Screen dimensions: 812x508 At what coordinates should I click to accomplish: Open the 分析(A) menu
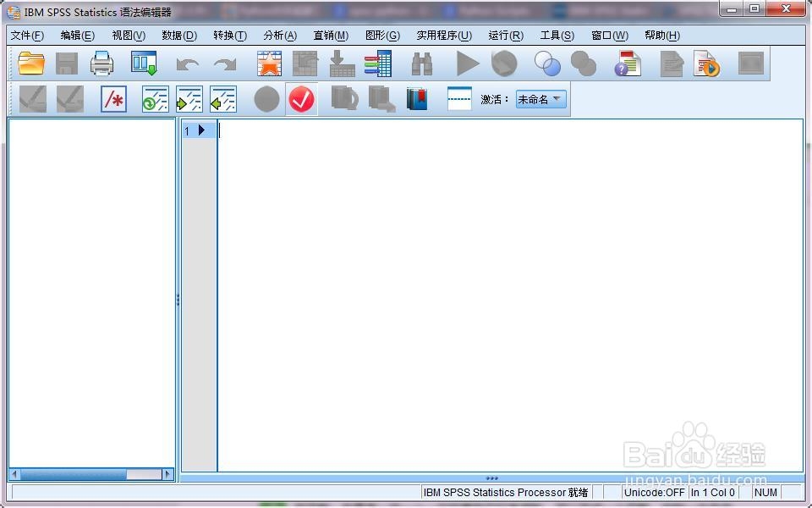(280, 36)
